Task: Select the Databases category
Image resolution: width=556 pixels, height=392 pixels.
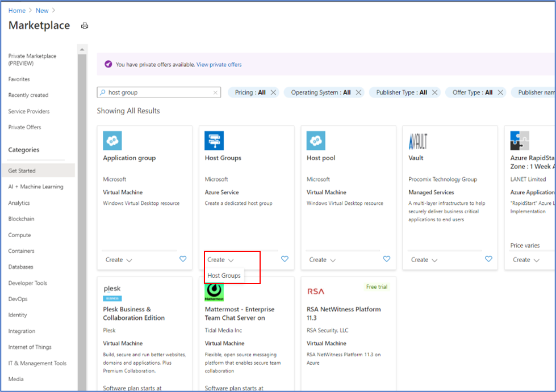Action: 21,267
